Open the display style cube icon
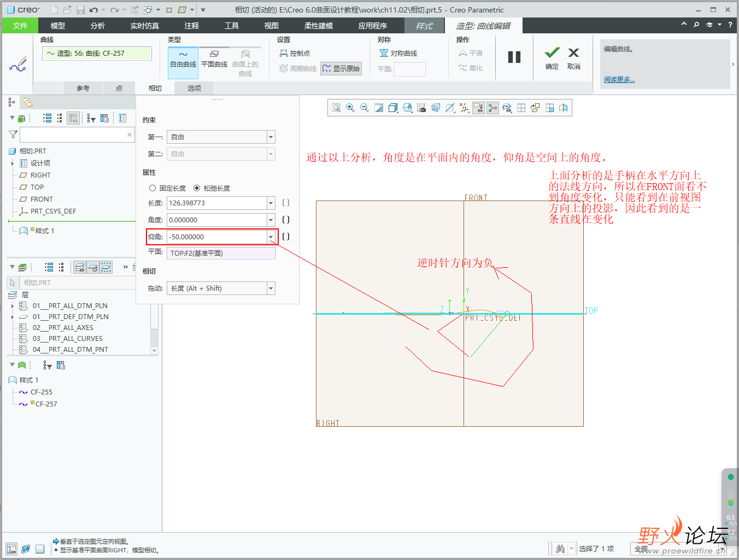739x560 pixels. 393,108
